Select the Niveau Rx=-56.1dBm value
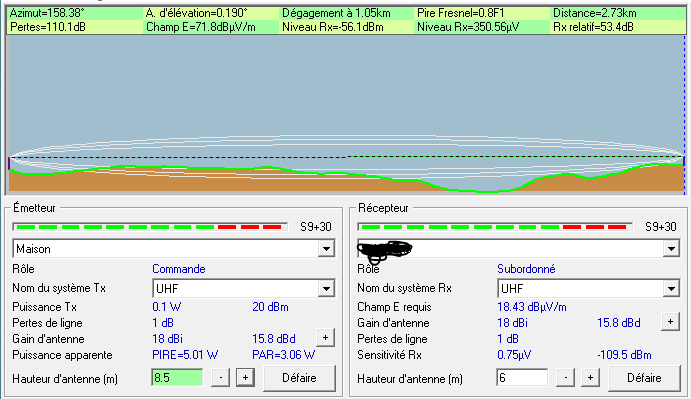Image resolution: width=691 pixels, height=399 pixels. pos(333,27)
